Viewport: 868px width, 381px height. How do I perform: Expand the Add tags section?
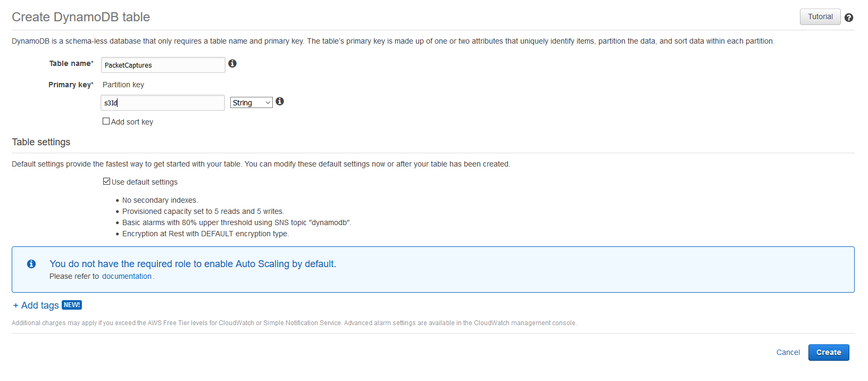(x=36, y=305)
